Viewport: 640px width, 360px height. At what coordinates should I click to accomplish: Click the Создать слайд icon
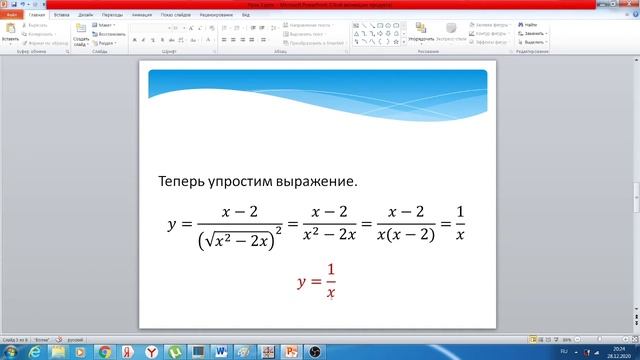coord(81,28)
